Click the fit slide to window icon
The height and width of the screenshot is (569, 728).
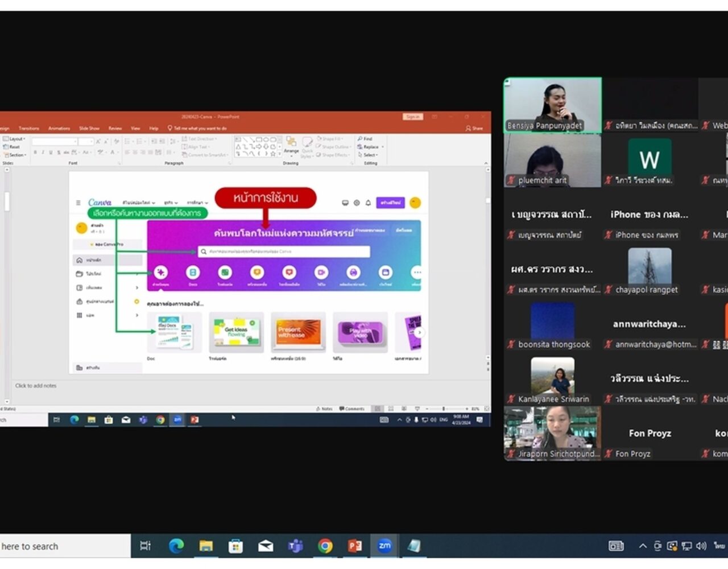pos(487,409)
